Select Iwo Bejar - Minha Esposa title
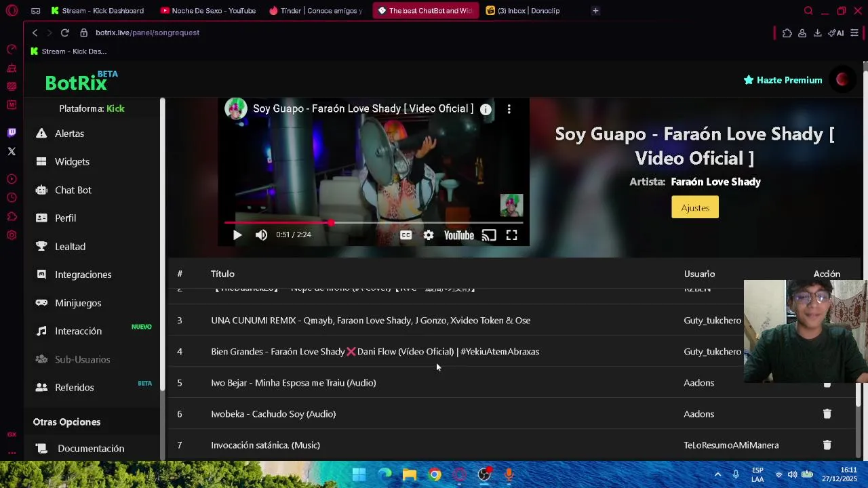This screenshot has width=868, height=488. click(293, 382)
